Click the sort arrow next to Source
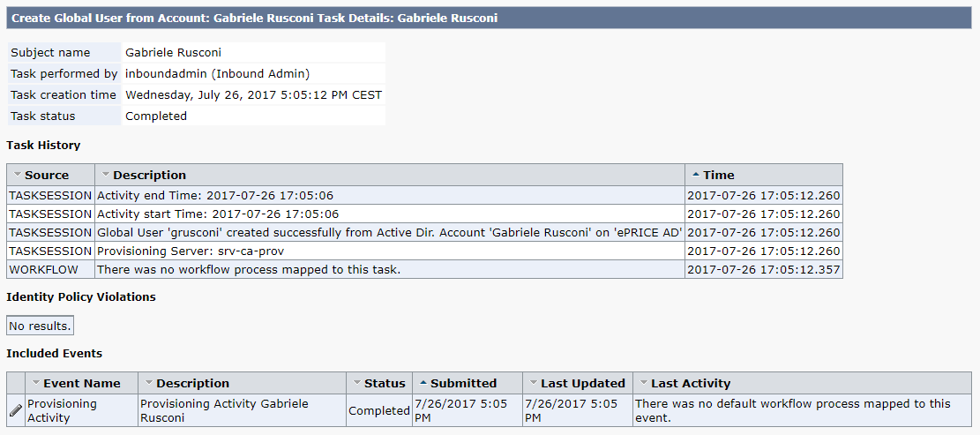Screen dimensions: 980x435 (x=18, y=175)
